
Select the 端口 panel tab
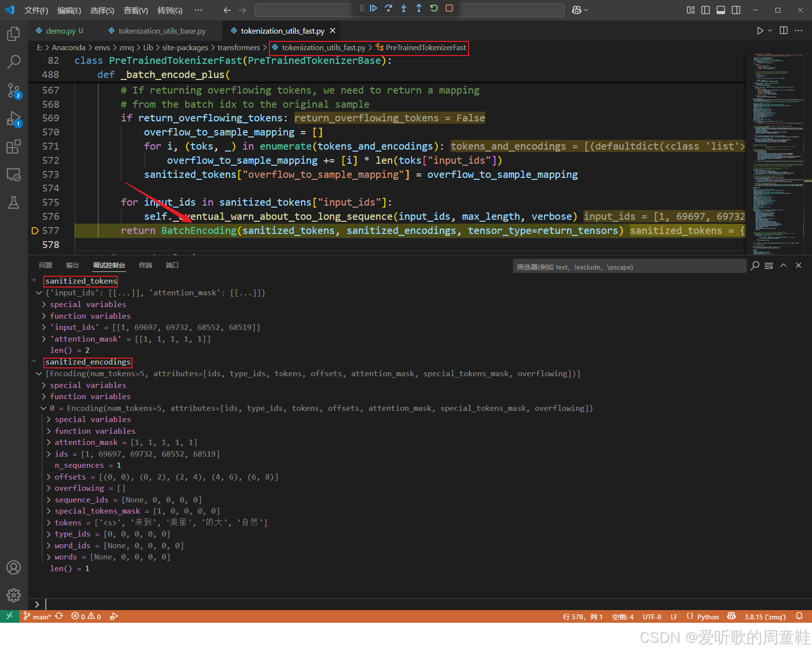(x=172, y=265)
